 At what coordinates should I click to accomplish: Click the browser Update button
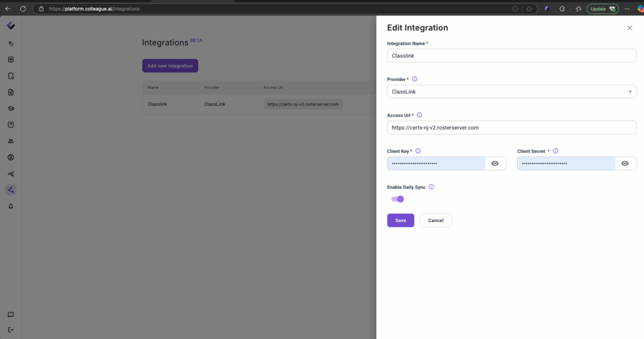click(x=602, y=9)
